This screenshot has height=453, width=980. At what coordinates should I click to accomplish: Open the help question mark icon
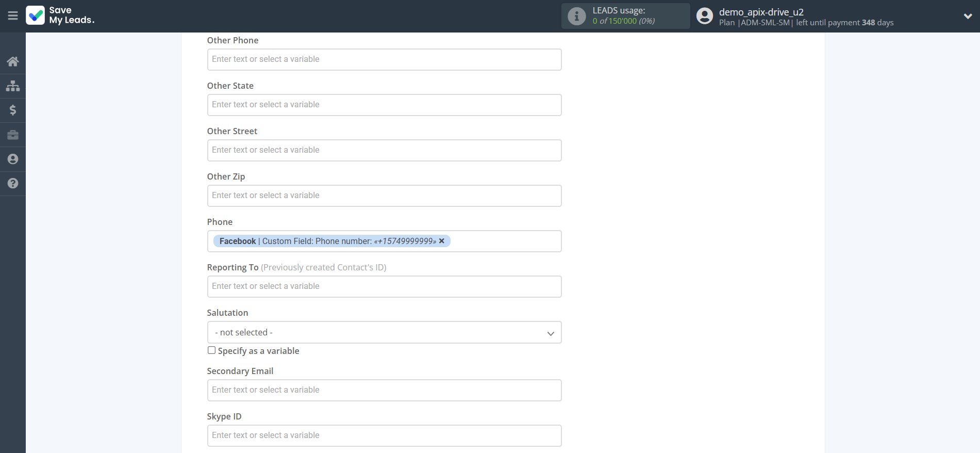(x=13, y=183)
